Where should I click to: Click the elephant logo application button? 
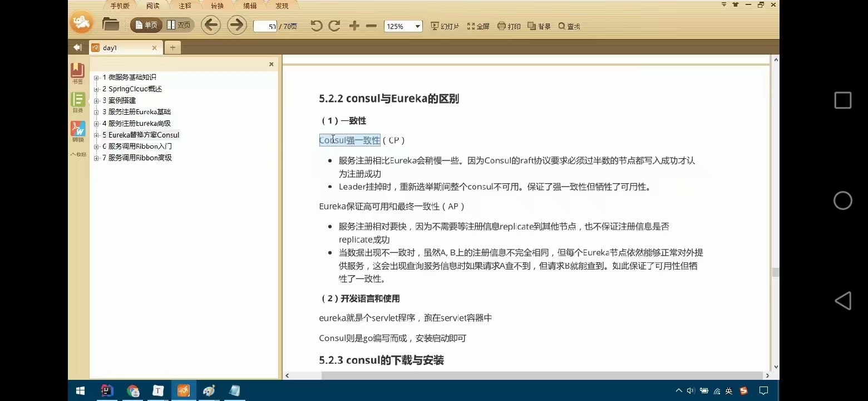pyautogui.click(x=81, y=23)
